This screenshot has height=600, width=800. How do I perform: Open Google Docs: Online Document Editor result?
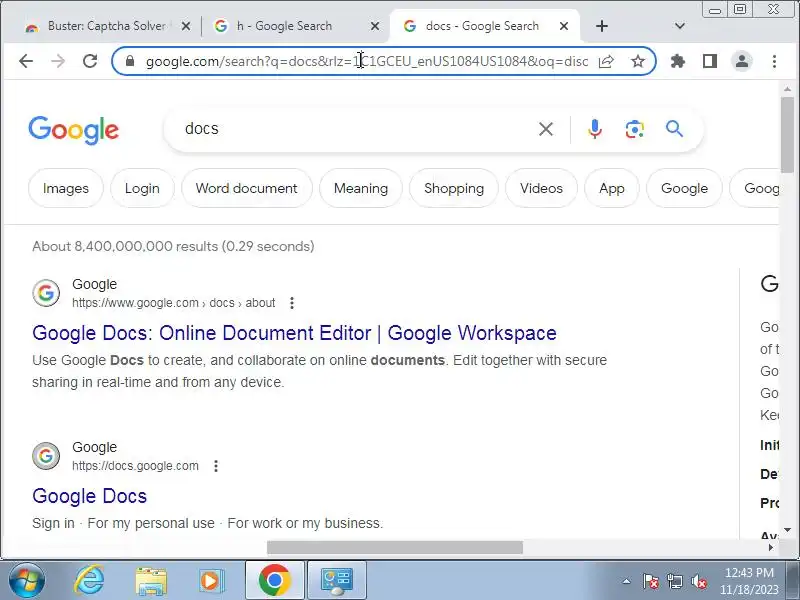(294, 333)
